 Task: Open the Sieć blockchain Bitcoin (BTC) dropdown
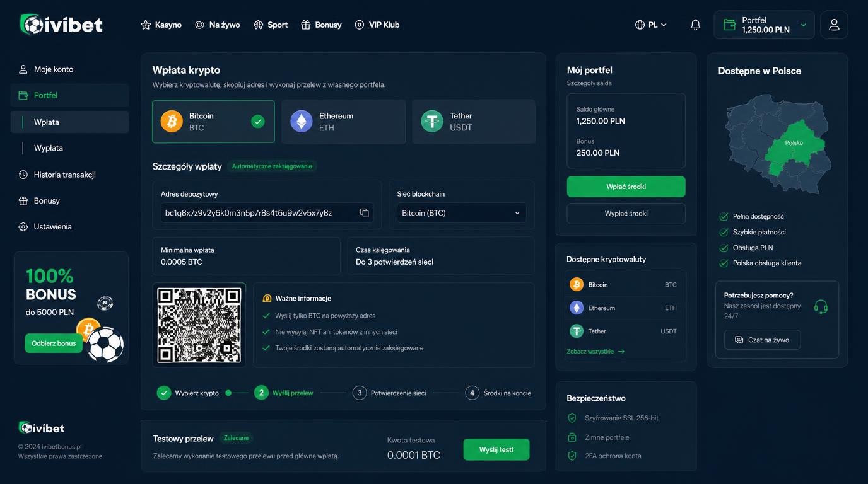pyautogui.click(x=461, y=213)
